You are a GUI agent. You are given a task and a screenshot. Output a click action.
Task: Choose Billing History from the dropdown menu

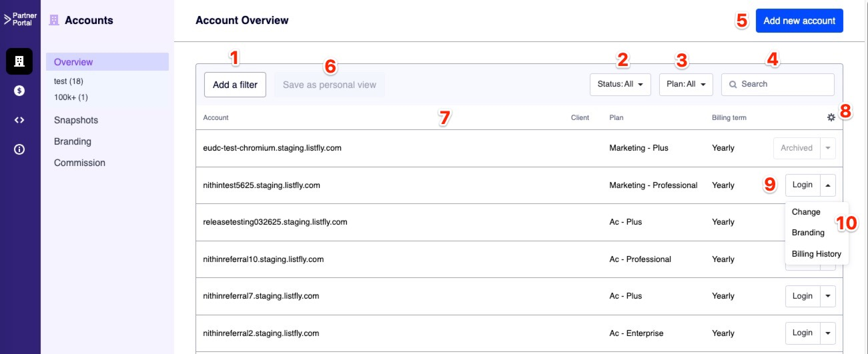coord(816,254)
